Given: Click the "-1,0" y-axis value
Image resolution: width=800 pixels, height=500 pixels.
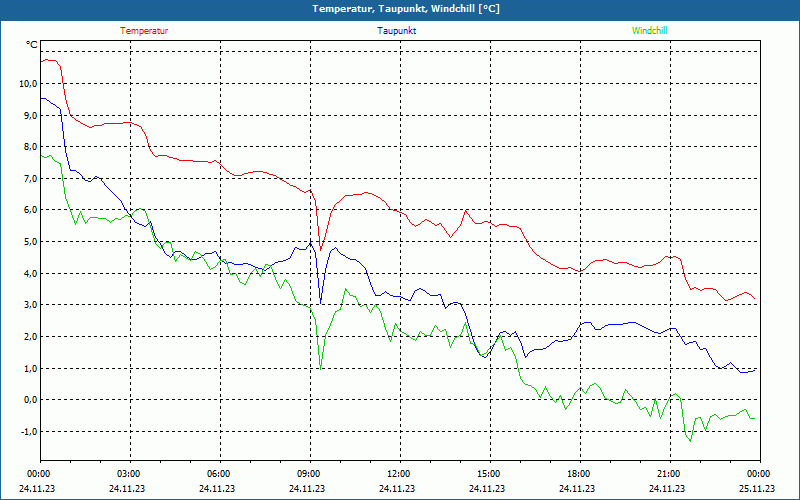Looking at the screenshot, I should (29, 432).
